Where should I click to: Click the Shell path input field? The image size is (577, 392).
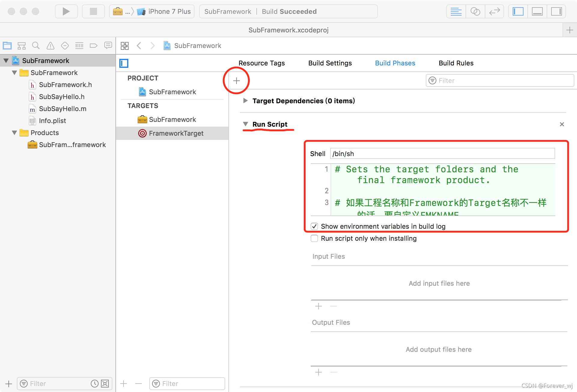[442, 154]
